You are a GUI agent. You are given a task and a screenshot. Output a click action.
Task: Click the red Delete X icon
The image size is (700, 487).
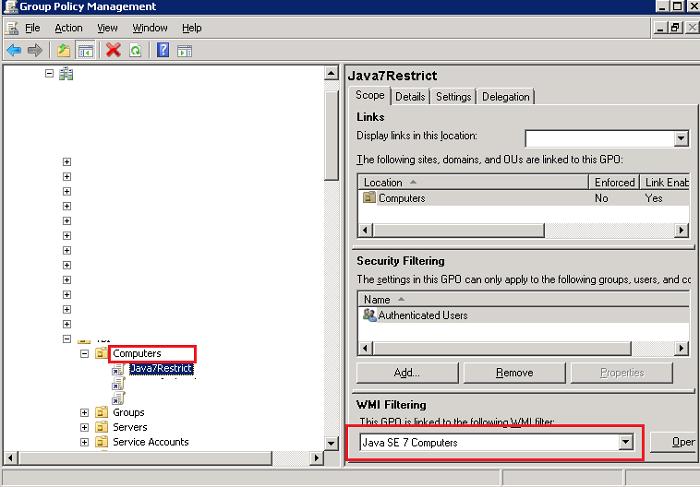(x=113, y=50)
